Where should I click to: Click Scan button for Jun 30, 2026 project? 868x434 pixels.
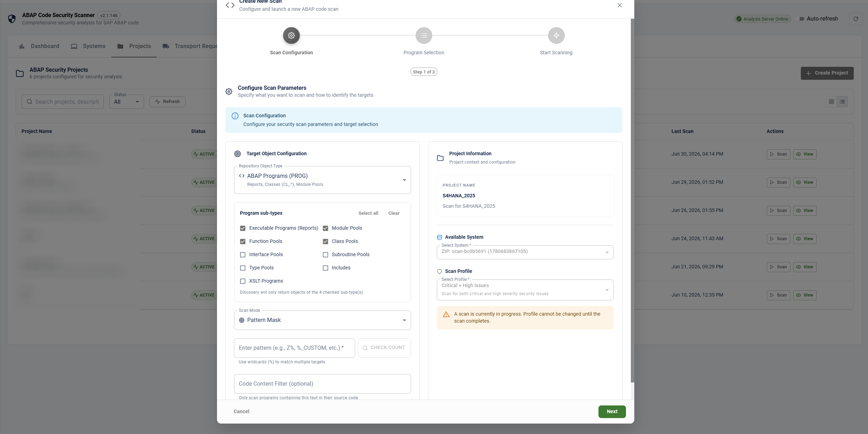[778, 154]
